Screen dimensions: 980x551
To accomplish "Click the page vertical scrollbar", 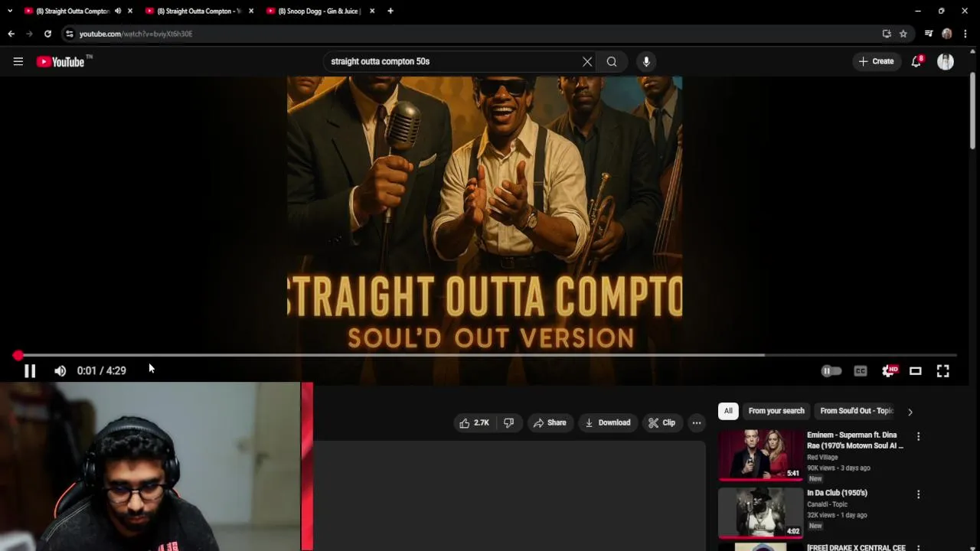I will tap(973, 112).
